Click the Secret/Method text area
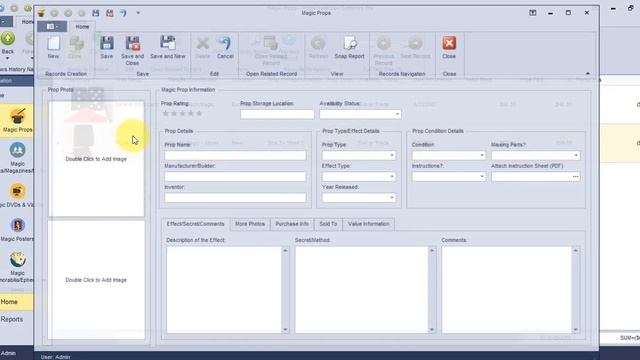 (361, 290)
